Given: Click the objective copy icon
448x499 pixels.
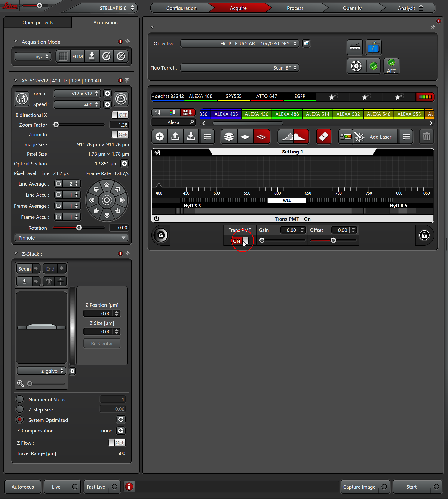Looking at the screenshot, I should pos(306,43).
